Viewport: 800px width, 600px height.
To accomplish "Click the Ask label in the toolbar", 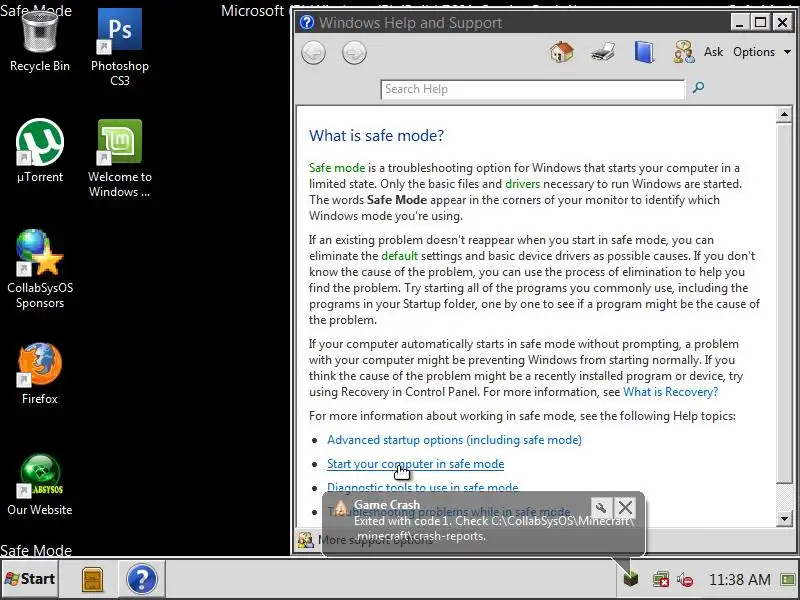I will [713, 52].
